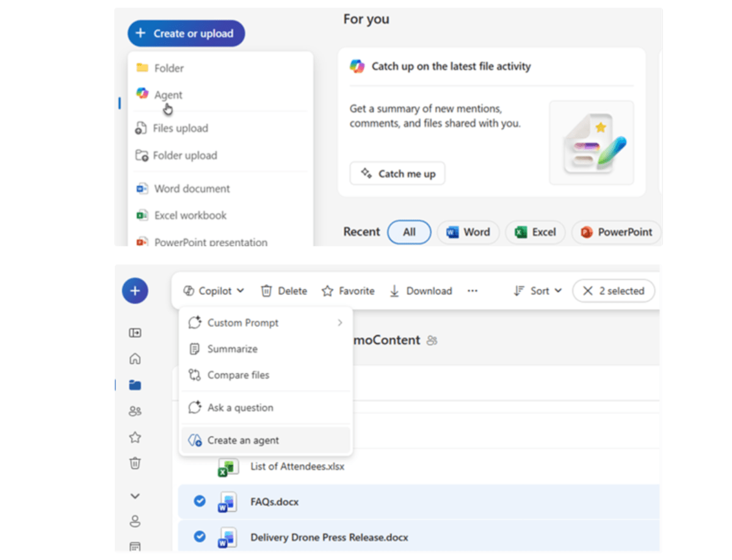Click the Home icon in left sidebar
Image resolution: width=732 pixels, height=560 pixels.
coord(135,359)
